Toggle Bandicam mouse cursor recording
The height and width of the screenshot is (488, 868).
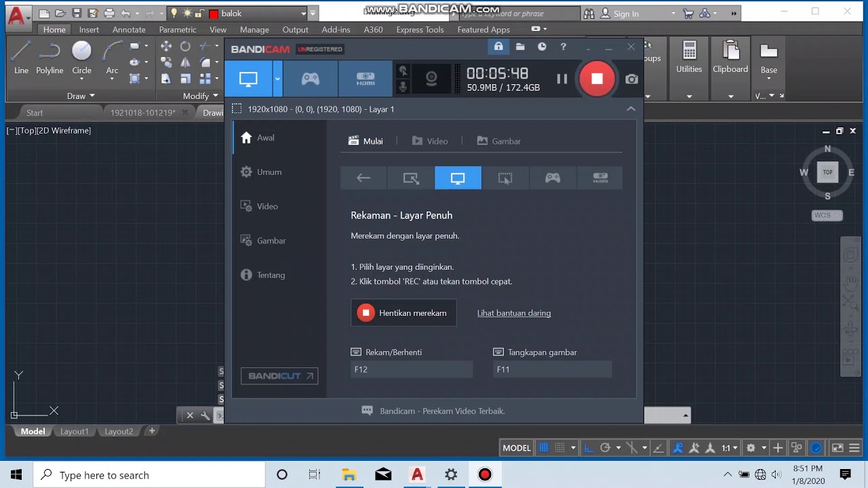[403, 70]
